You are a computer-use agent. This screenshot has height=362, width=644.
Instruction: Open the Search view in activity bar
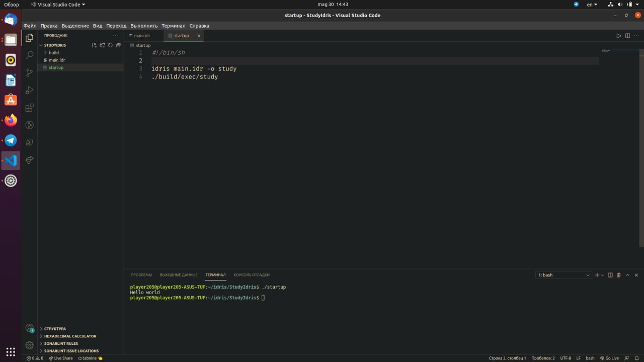point(30,55)
